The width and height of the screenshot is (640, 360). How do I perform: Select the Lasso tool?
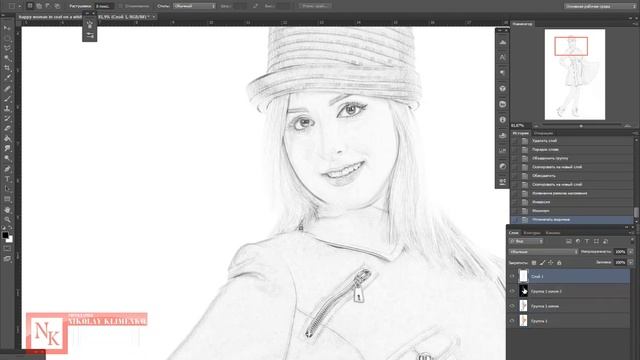(x=7, y=48)
